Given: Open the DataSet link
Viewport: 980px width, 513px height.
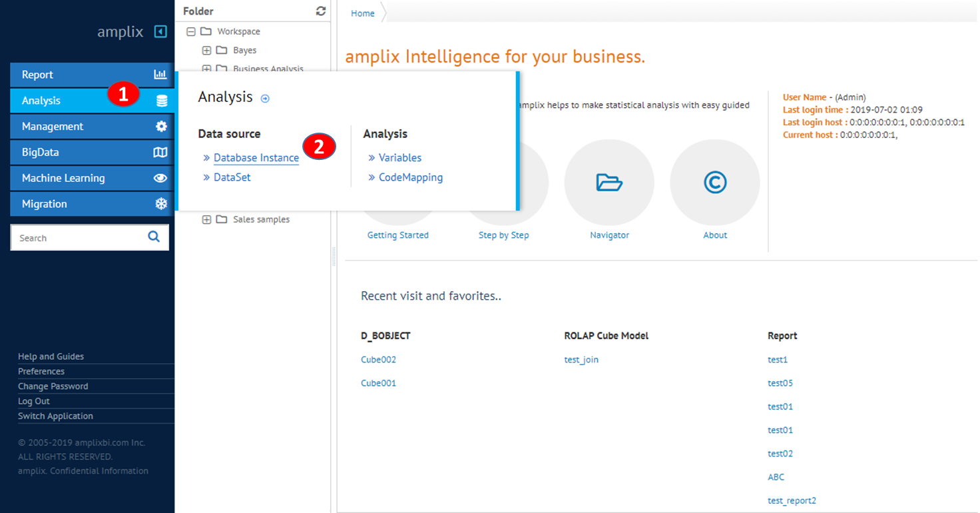Looking at the screenshot, I should click(232, 177).
